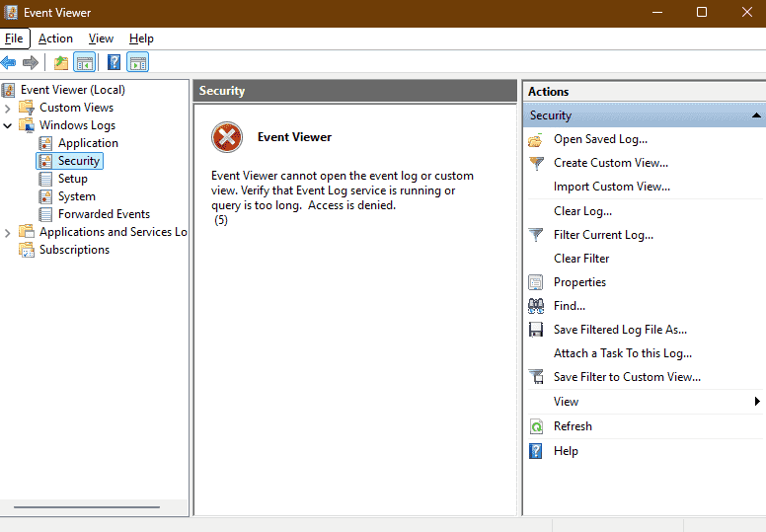Collapse the Windows Logs tree node
The image size is (766, 532).
pos(7,125)
